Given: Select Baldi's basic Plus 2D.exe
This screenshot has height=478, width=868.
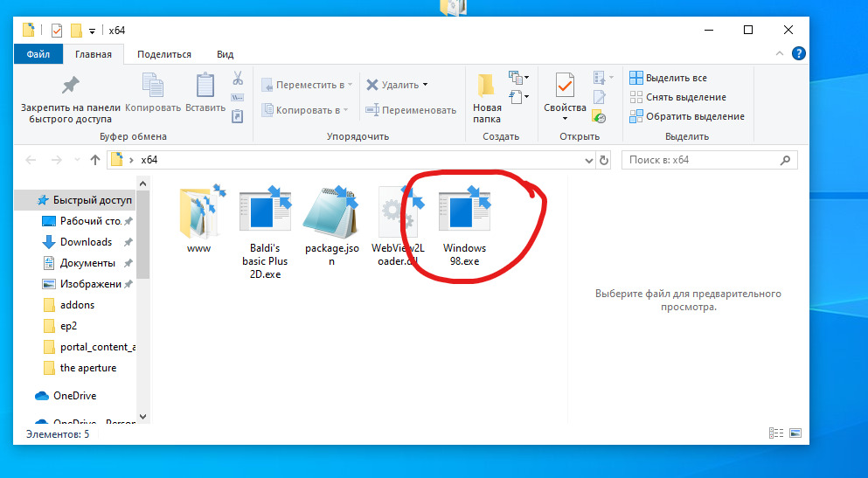Looking at the screenshot, I should pos(265,232).
